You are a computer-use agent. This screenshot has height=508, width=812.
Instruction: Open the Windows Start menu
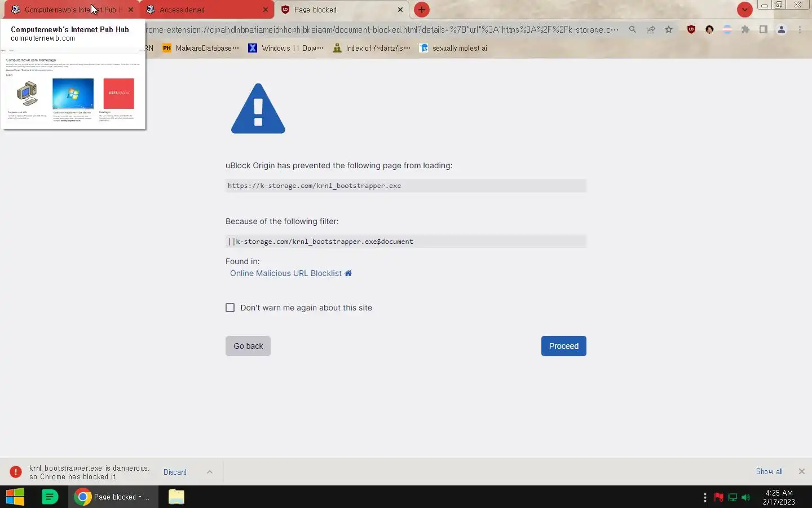click(x=15, y=497)
